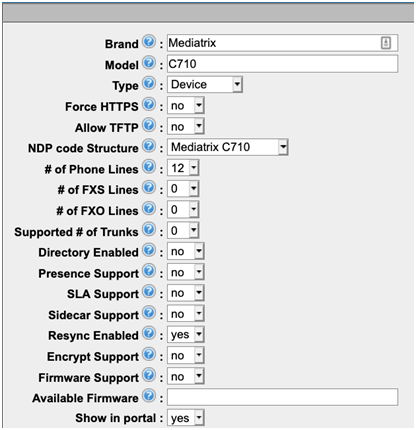Open help tooltip for Force HTTPS
416x430 pixels.
pyautogui.click(x=149, y=104)
